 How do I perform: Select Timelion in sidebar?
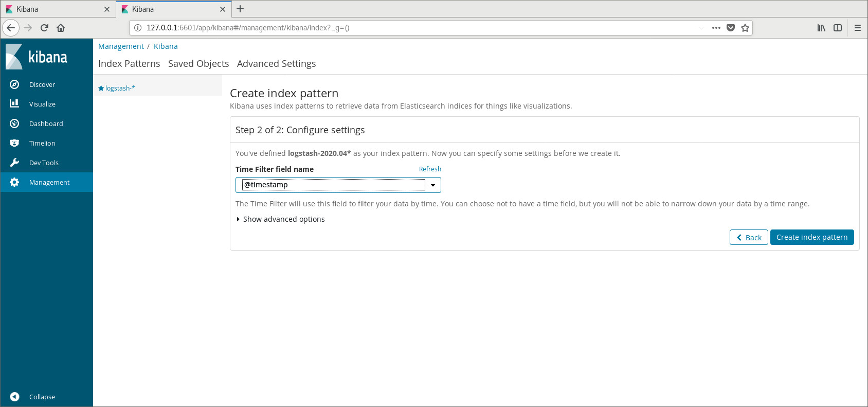(x=42, y=144)
